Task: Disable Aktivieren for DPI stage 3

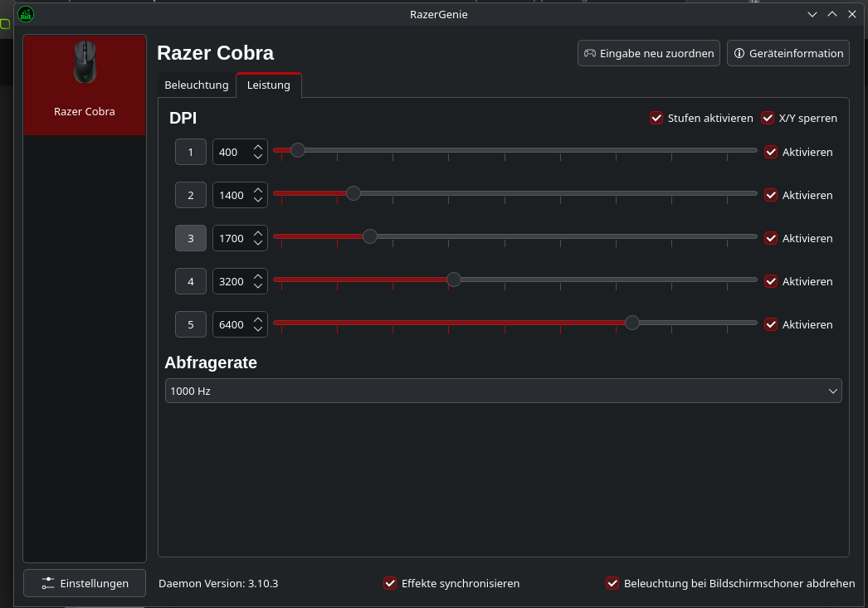Action: click(771, 238)
